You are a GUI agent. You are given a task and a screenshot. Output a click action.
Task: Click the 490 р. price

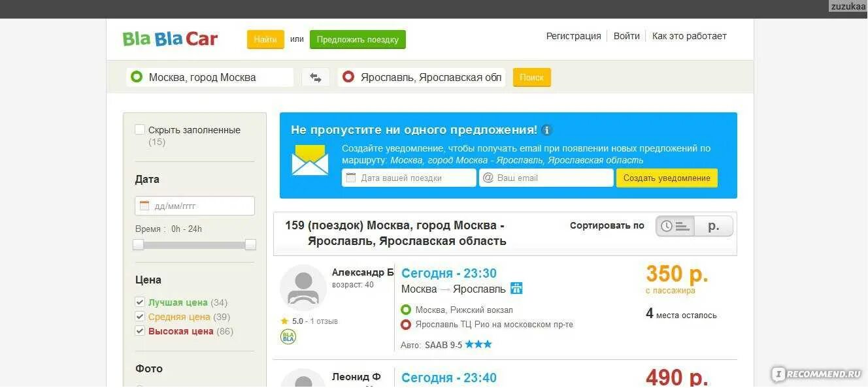coord(677,377)
